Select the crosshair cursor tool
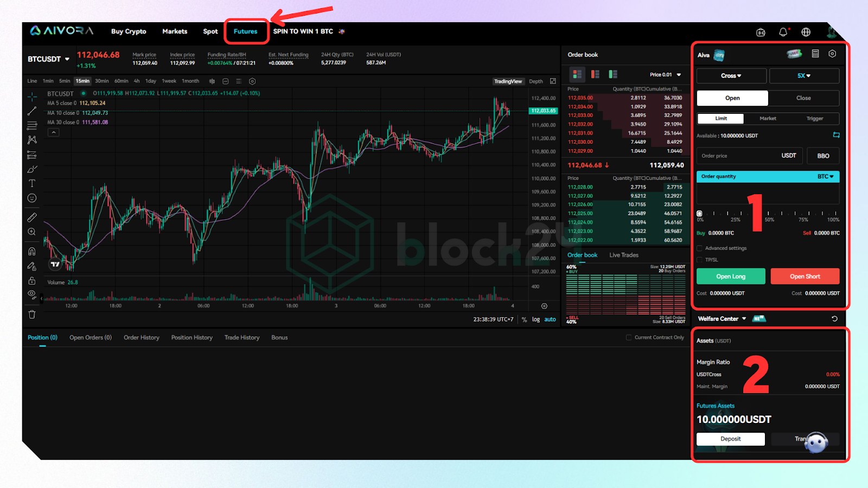Image resolution: width=868 pixels, height=488 pixels. [32, 97]
